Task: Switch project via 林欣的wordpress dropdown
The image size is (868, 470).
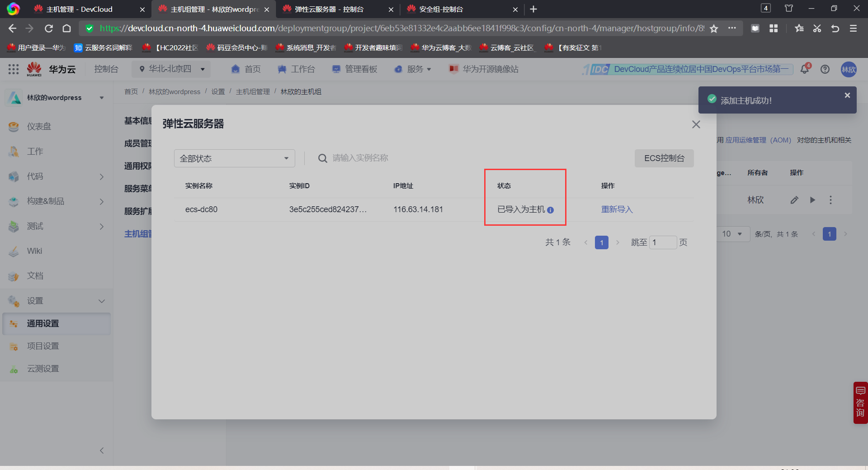Action: click(57, 98)
